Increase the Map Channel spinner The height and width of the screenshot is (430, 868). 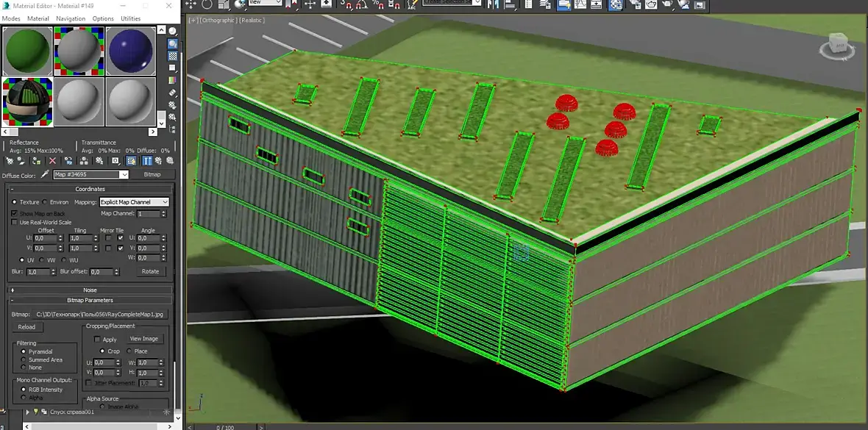pos(163,212)
